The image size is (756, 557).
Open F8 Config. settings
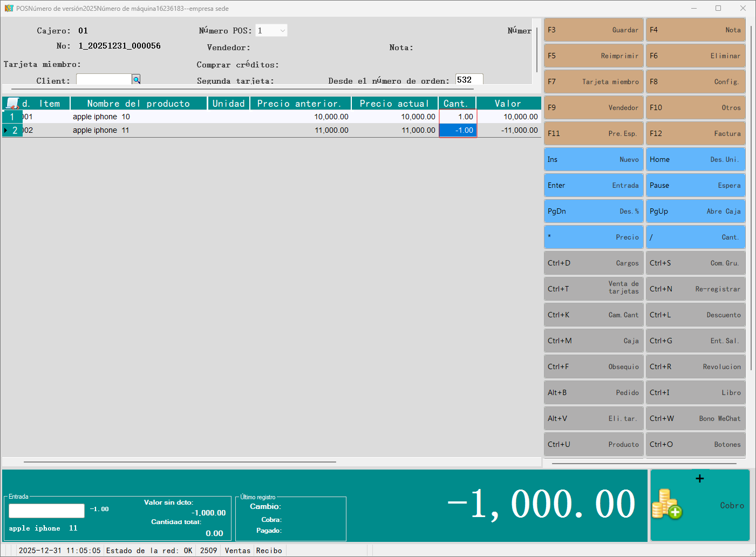pyautogui.click(x=696, y=81)
